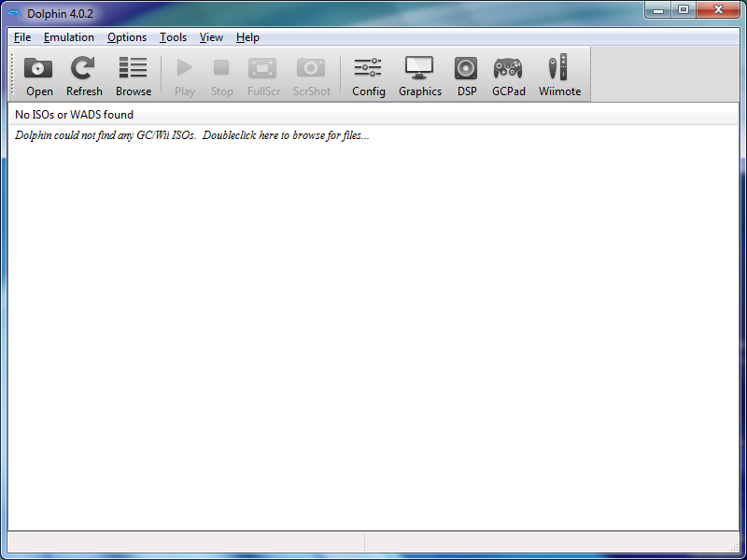747x560 pixels.
Task: Open the Help menu
Action: pyautogui.click(x=247, y=37)
